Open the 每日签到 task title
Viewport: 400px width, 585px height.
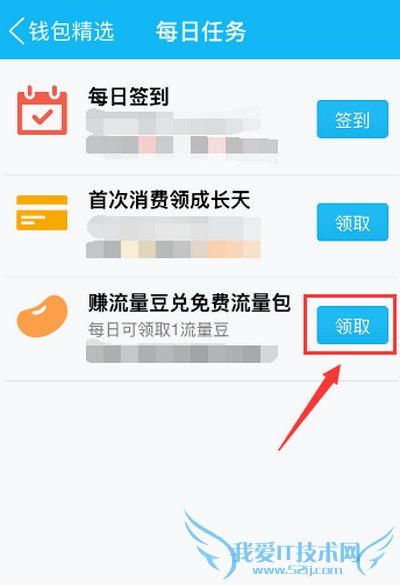pyautogui.click(x=128, y=97)
